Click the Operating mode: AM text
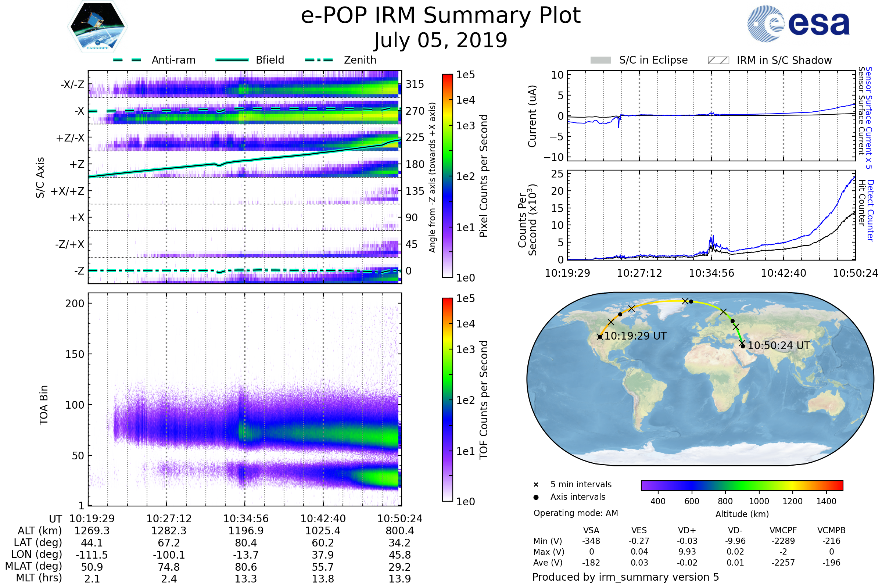The height and width of the screenshot is (588, 882). click(x=576, y=513)
